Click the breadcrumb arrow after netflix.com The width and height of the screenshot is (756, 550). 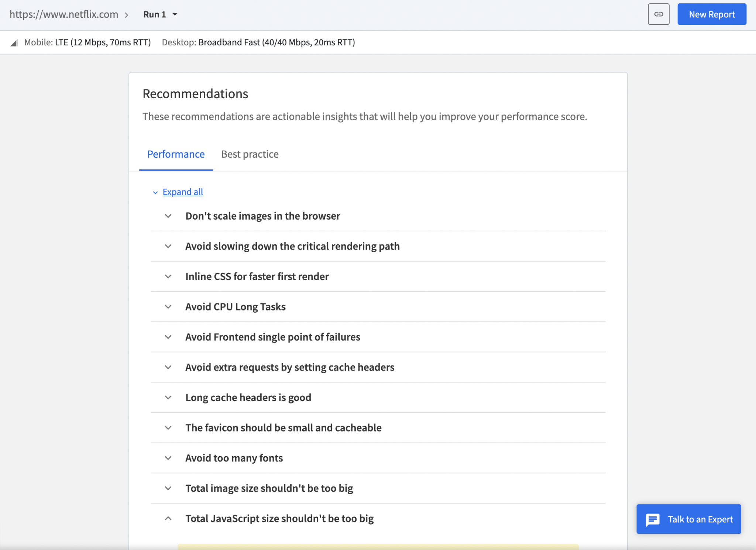coord(127,14)
